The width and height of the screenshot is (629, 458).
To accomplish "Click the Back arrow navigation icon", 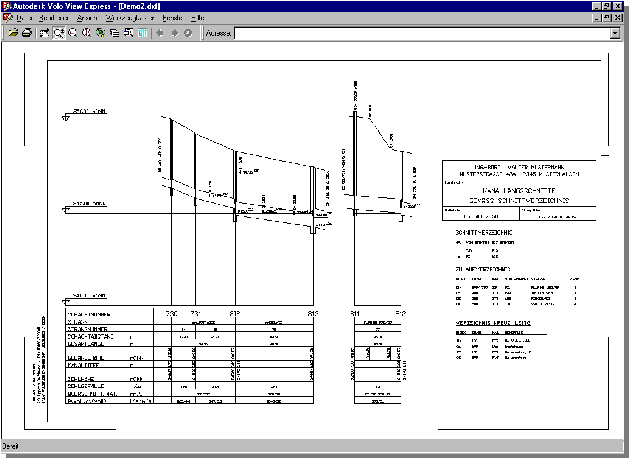I will tap(160, 33).
